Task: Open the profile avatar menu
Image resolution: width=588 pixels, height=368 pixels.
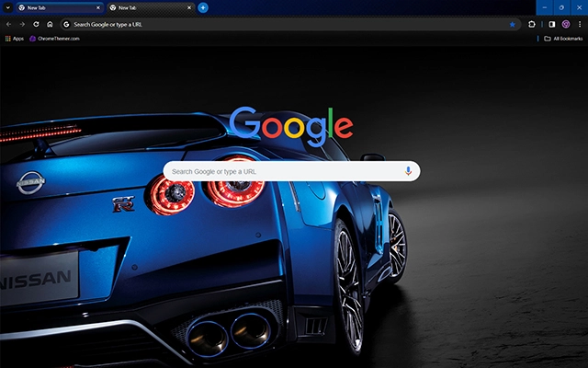Action: [566, 25]
